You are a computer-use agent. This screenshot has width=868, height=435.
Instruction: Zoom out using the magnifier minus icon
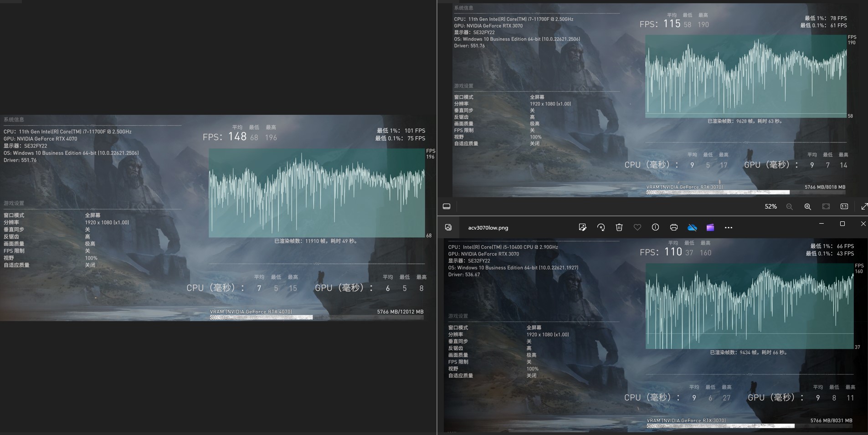[x=789, y=206]
